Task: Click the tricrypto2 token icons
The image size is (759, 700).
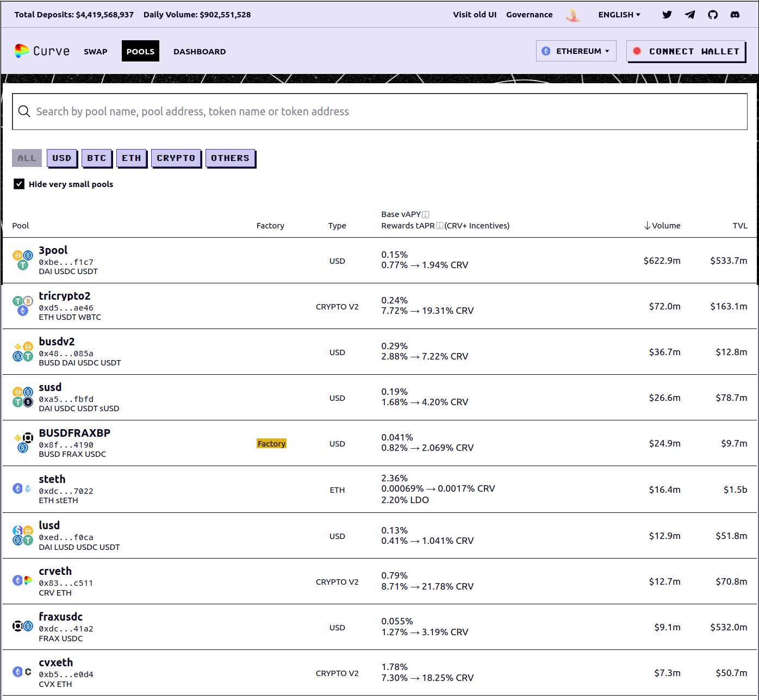Action: tap(22, 306)
